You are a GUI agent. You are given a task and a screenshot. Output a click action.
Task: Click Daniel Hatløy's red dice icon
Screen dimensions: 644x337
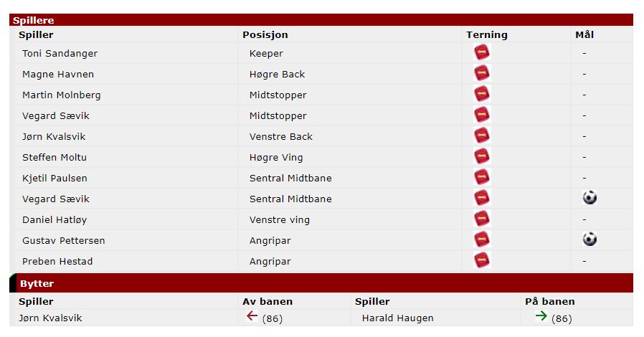[482, 219]
